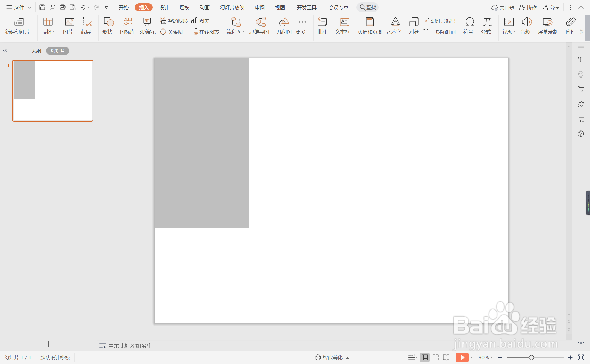Image resolution: width=590 pixels, height=364 pixels.
Task: Switch to normal view in status bar
Action: [425, 357]
